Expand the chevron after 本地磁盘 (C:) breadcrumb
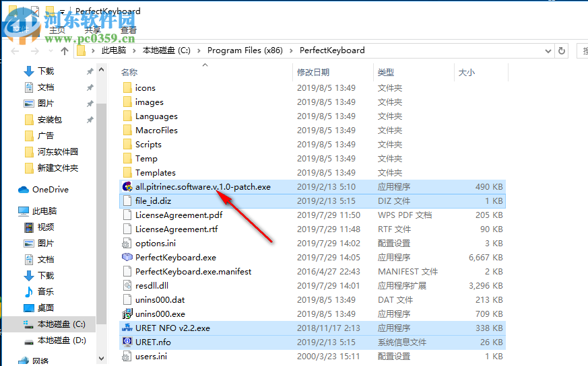The width and height of the screenshot is (588, 366). coord(199,50)
